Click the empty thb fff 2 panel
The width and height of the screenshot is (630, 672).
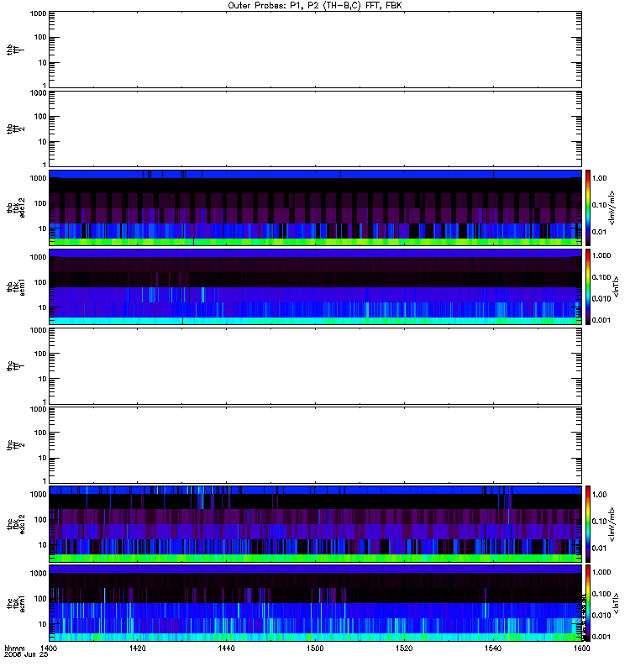tap(315, 129)
